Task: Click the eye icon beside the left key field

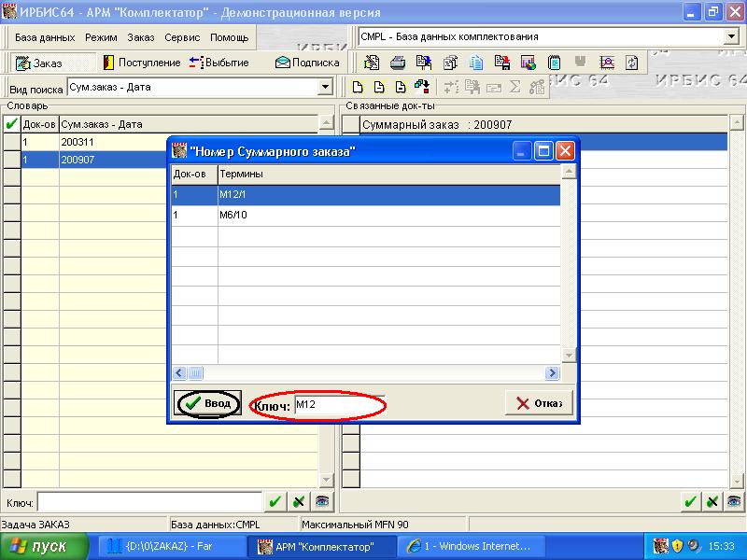Action: (321, 501)
